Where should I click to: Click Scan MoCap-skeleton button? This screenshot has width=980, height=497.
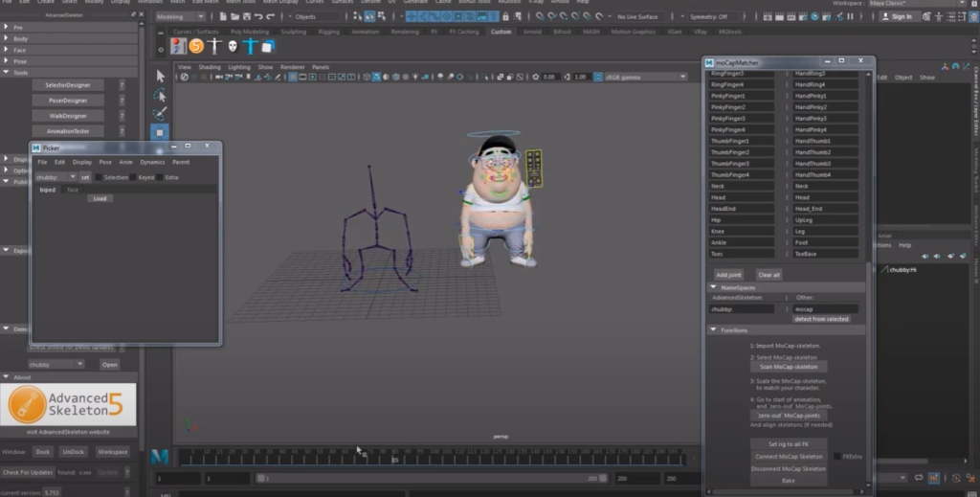(x=789, y=367)
